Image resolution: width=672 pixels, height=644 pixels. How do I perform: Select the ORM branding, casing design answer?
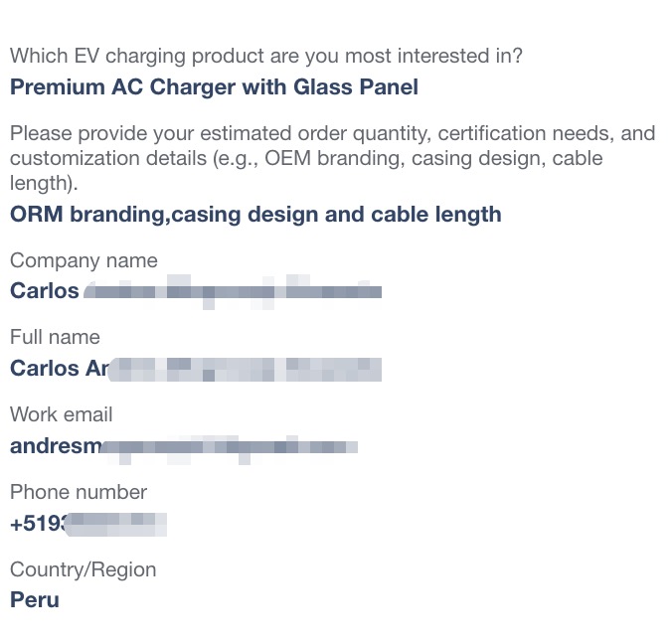point(255,215)
